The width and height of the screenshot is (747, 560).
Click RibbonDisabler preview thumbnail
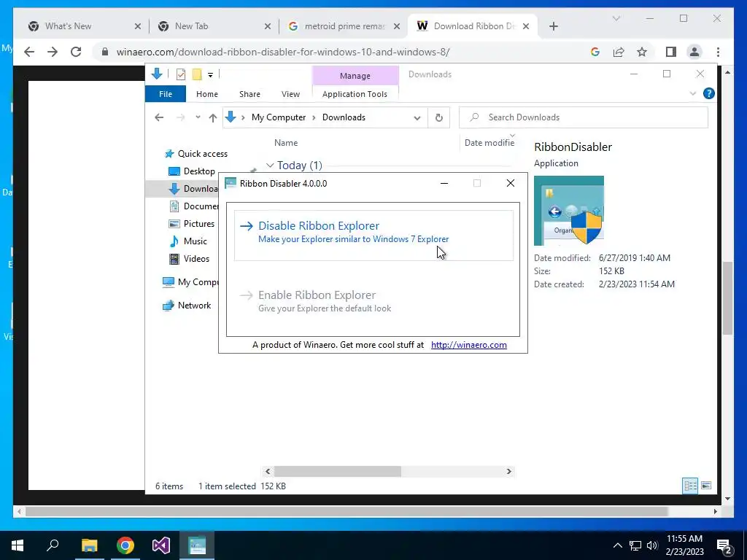pyautogui.click(x=569, y=211)
